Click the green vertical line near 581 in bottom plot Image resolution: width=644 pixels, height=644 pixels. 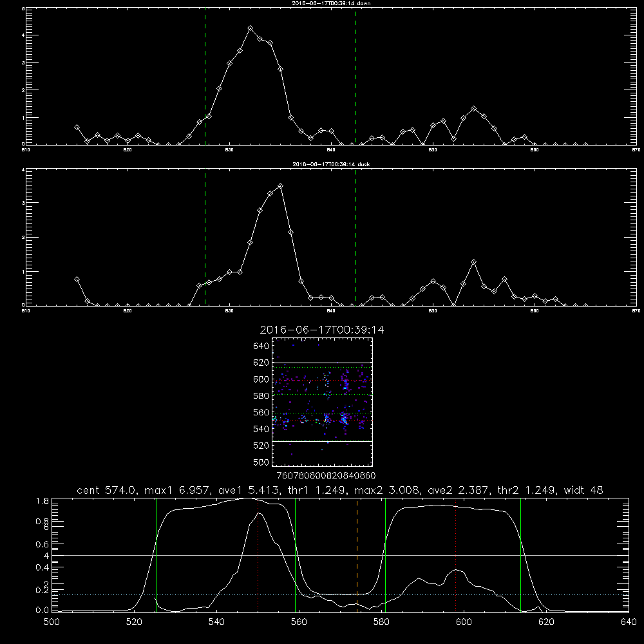tap(385, 554)
